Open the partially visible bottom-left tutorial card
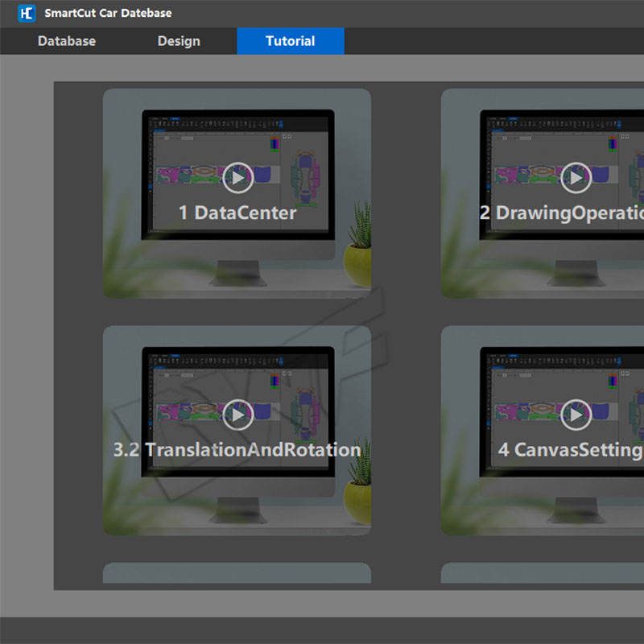Viewport: 644px width, 644px height. point(237,574)
